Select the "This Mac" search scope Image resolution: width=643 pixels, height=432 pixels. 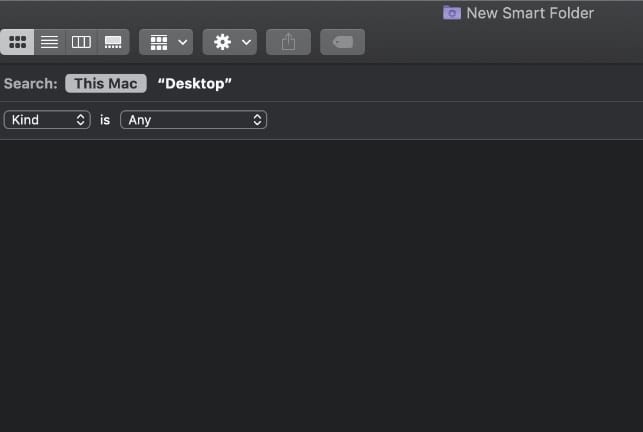pyautogui.click(x=106, y=84)
